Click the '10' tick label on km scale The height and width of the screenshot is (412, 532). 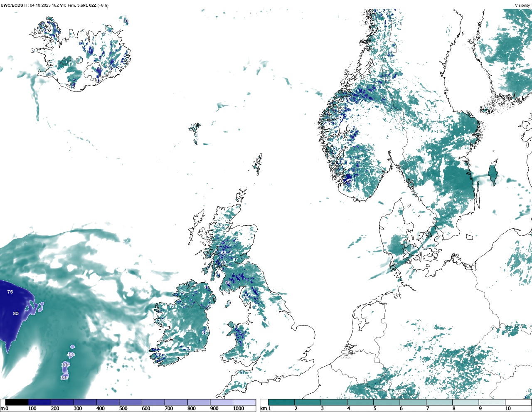tap(508, 409)
